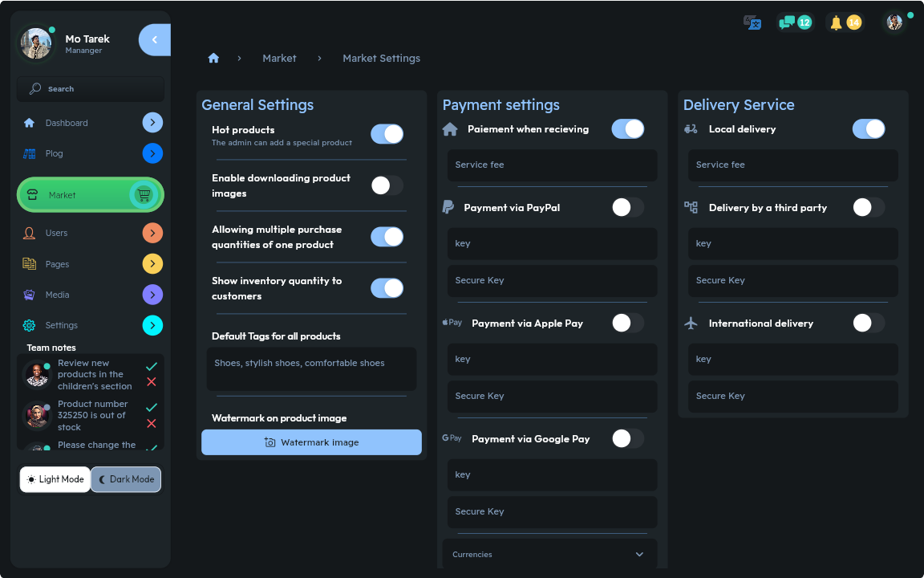Expand the Settings menu chevron
The height and width of the screenshot is (578, 924).
click(152, 326)
